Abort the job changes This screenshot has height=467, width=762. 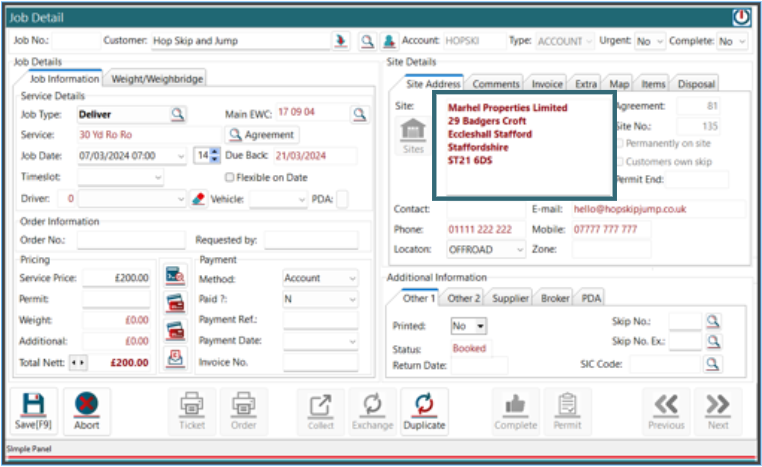[87, 411]
